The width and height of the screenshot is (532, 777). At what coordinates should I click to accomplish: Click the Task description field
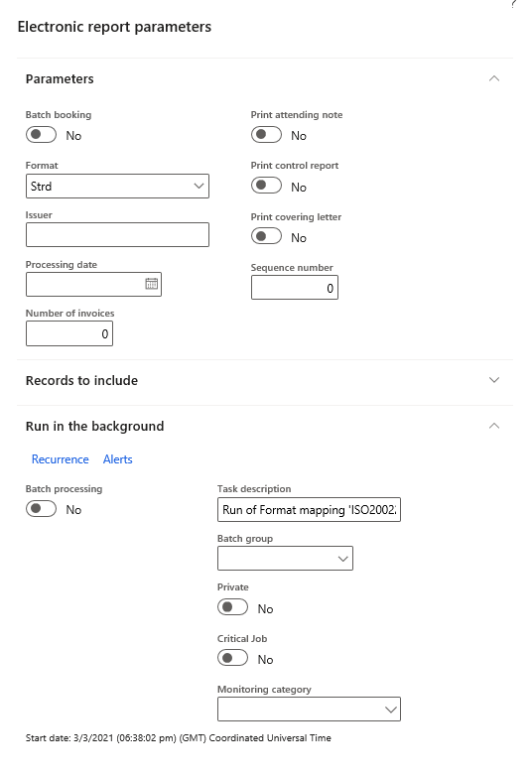point(309,510)
